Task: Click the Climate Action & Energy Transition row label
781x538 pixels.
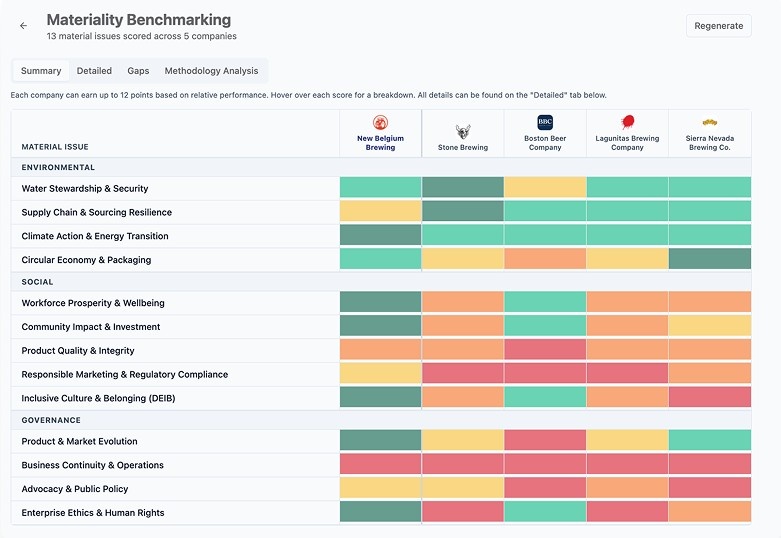Action: (95, 236)
